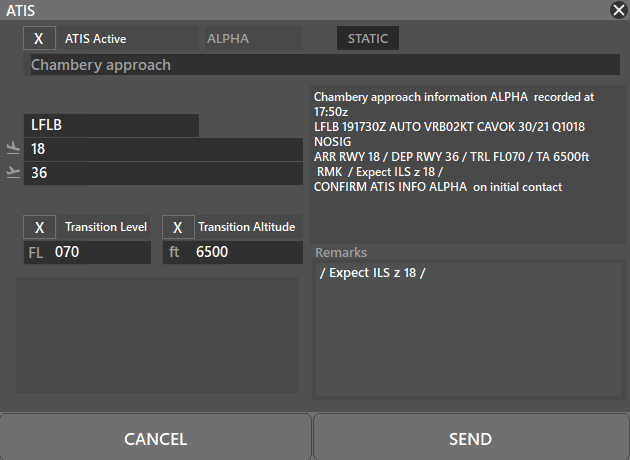630x460 pixels.
Task: Click the Remarks heading label
Action: coord(341,252)
